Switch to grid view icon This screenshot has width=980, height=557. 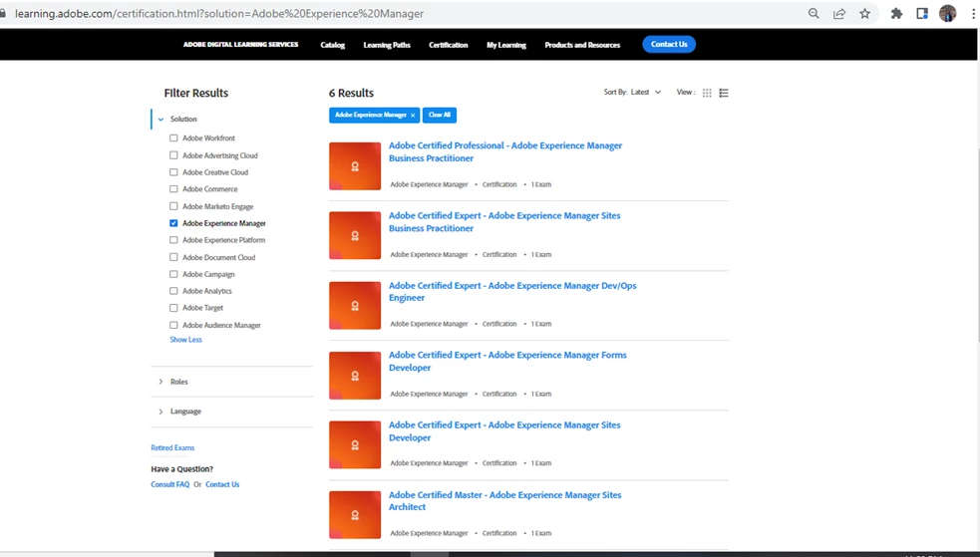[x=707, y=93]
